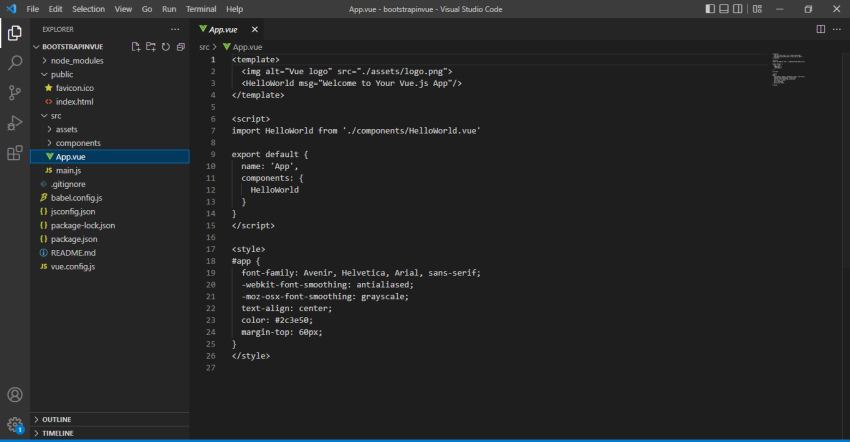Open favicon.ico in the Explorer
The image size is (850, 442).
pos(110,88)
